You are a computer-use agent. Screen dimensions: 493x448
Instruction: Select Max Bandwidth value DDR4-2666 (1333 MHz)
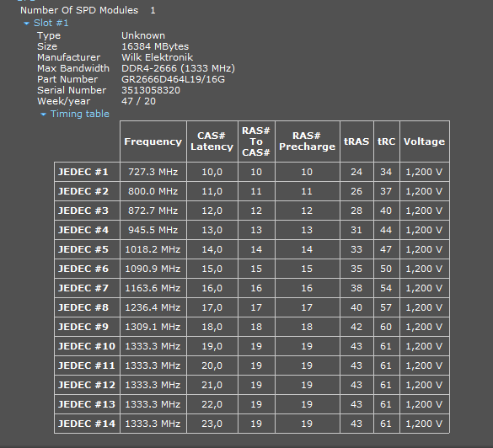[178, 68]
